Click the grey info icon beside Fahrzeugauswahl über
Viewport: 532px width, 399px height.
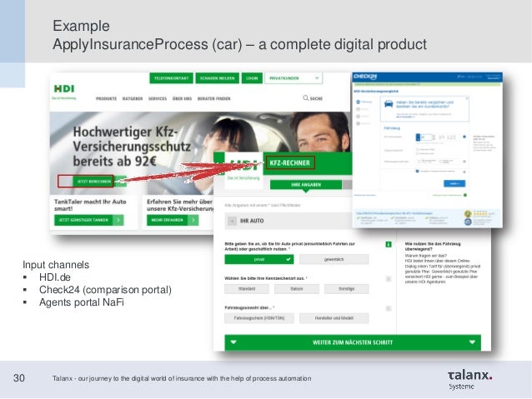coord(389,308)
